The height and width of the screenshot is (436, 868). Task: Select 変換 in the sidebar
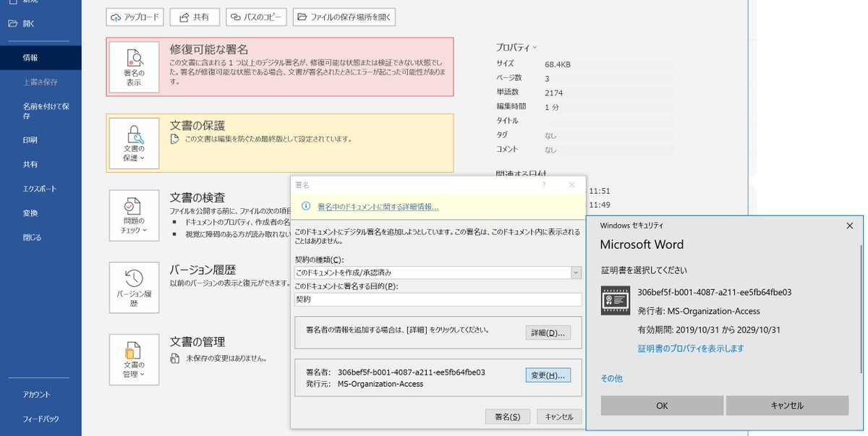tap(41, 213)
